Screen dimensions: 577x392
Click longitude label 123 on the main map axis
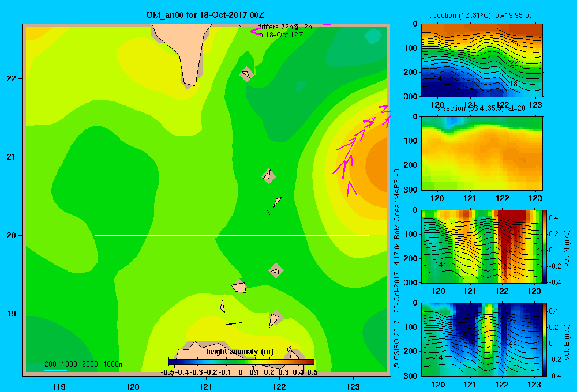pyautogui.click(x=353, y=386)
